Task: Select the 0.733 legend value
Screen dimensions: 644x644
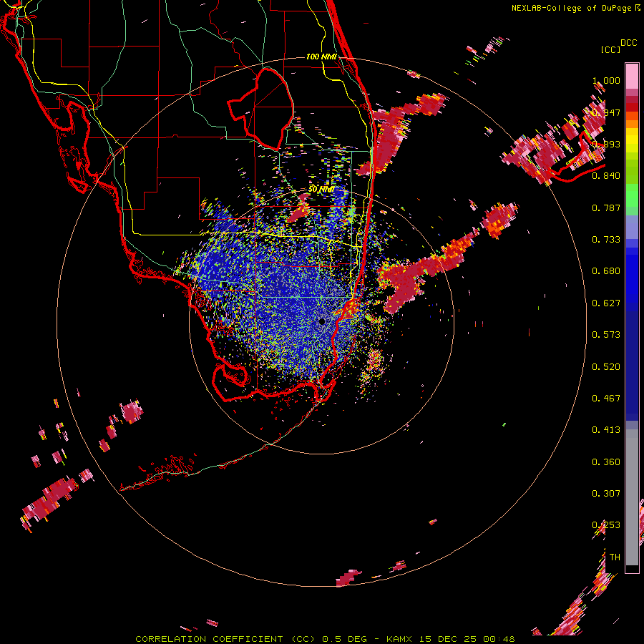Action: click(606, 240)
